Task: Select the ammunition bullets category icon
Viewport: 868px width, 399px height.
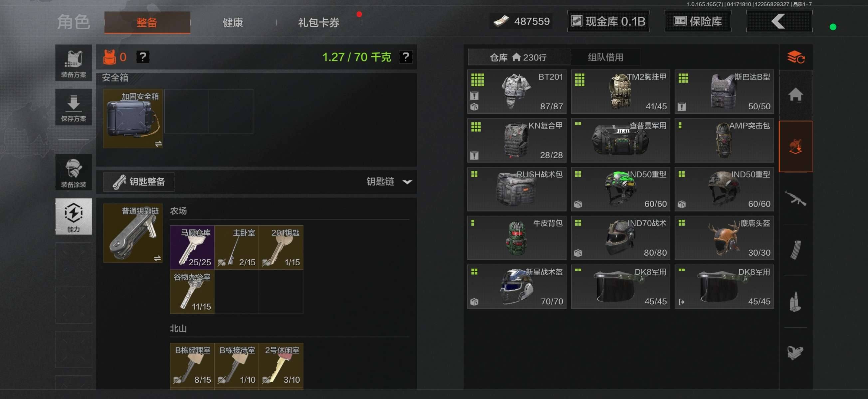Action: click(795, 301)
